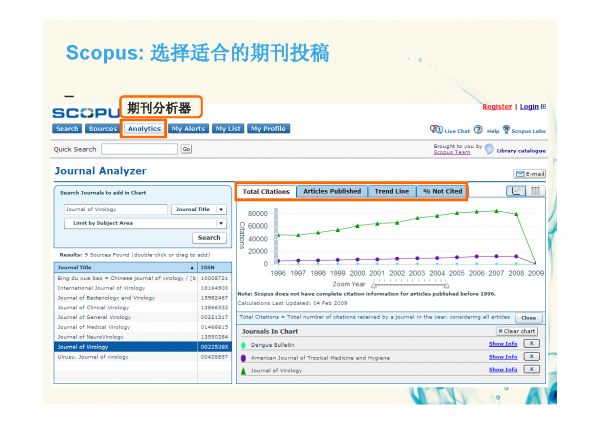Open Show Info for Dengue Bulletin
Screen dimensions: 600x424
coord(503,344)
